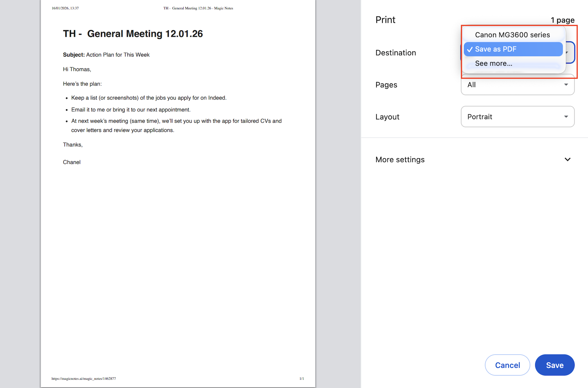Click the Layout field's down arrow
The image size is (588, 388).
pos(566,117)
